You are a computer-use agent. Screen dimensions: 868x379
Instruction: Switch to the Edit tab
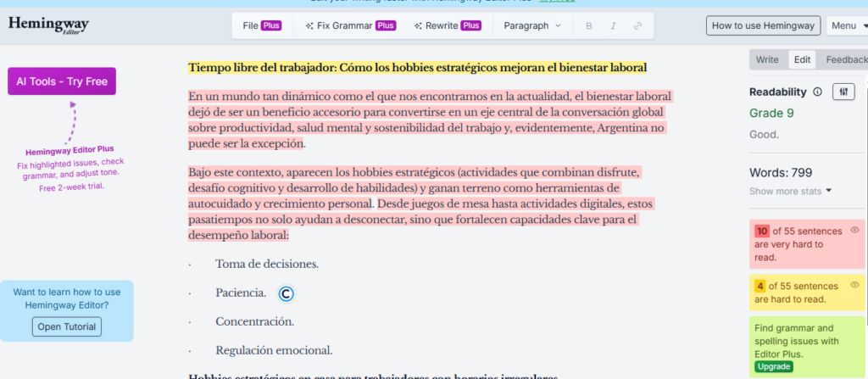coord(802,60)
